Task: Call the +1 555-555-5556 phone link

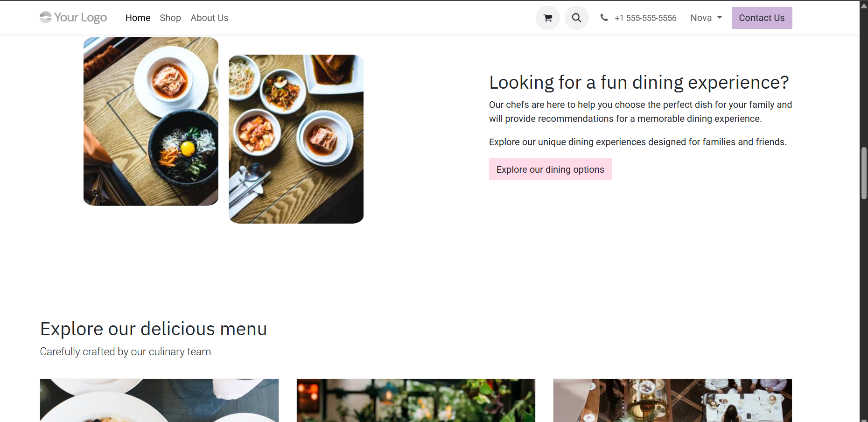Action: click(645, 18)
